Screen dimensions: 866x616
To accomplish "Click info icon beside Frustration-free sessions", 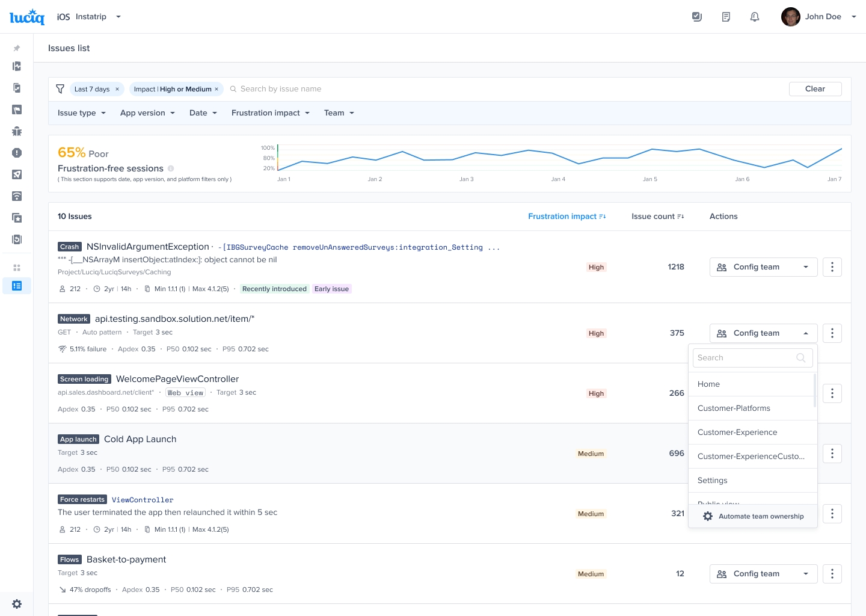I will click(171, 168).
